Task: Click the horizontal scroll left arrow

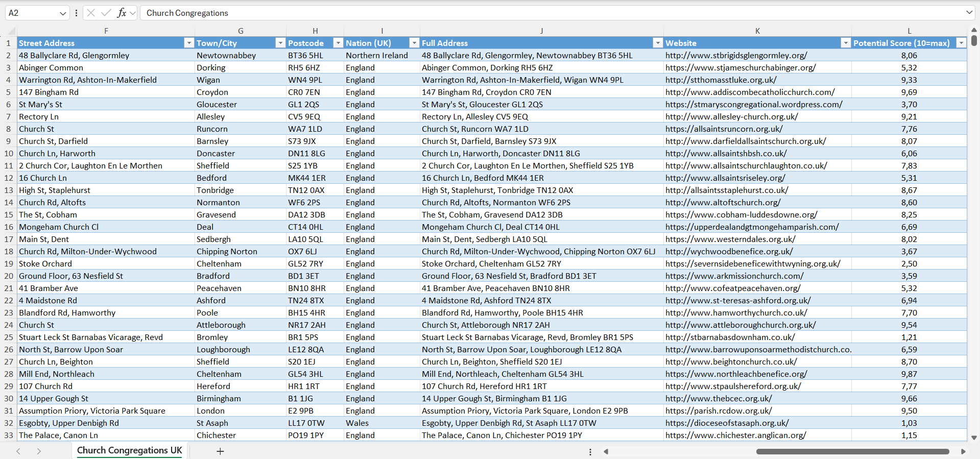Action: [606, 451]
